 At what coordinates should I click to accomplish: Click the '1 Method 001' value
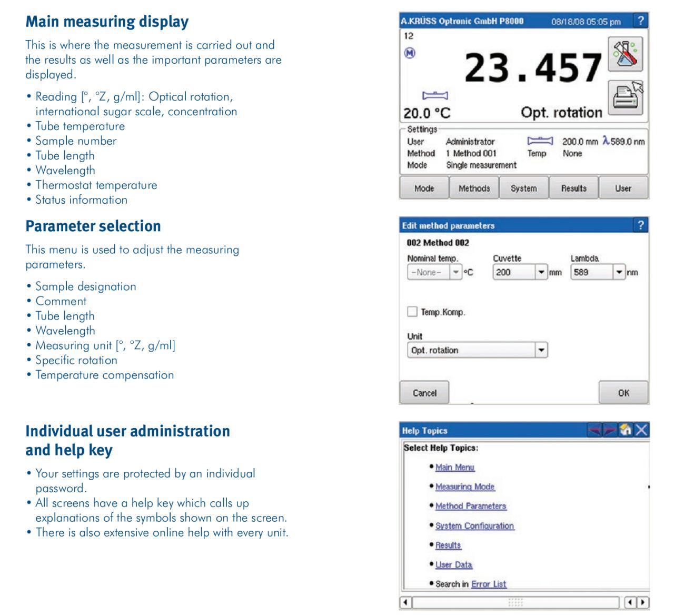(x=471, y=153)
